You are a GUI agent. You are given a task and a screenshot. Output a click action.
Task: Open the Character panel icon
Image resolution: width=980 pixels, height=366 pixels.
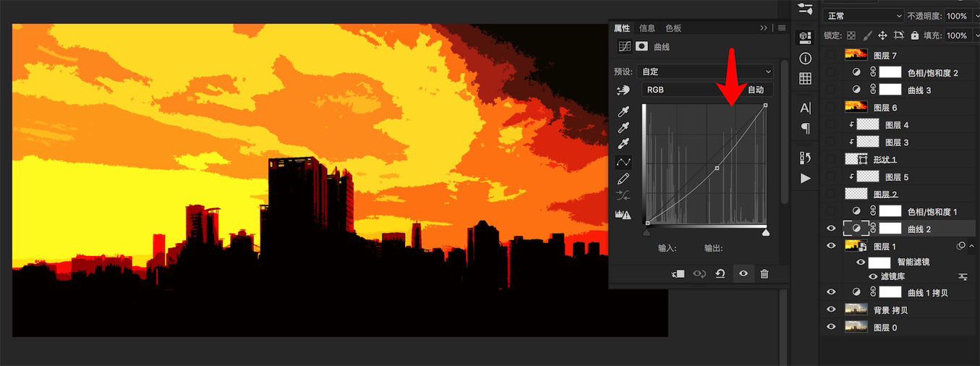click(805, 108)
